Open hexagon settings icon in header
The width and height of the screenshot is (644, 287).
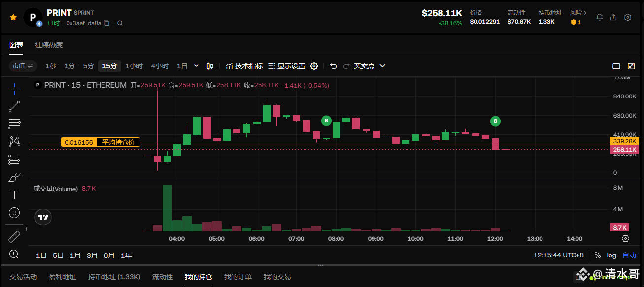628,17
